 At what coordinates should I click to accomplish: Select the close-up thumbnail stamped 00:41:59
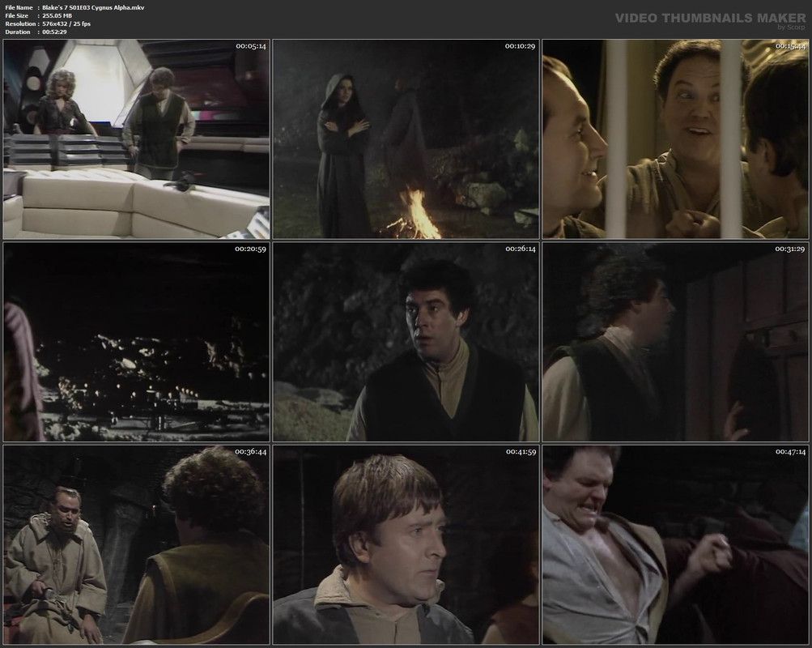[406, 545]
